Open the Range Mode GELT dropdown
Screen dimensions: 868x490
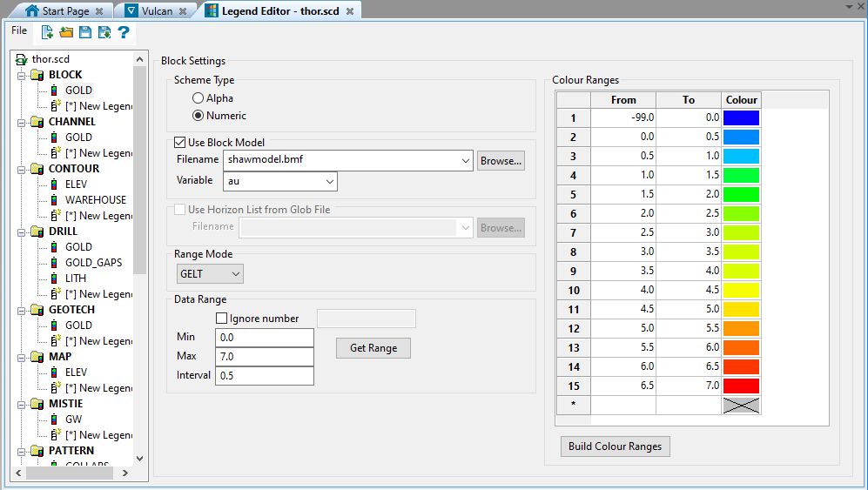(x=209, y=274)
